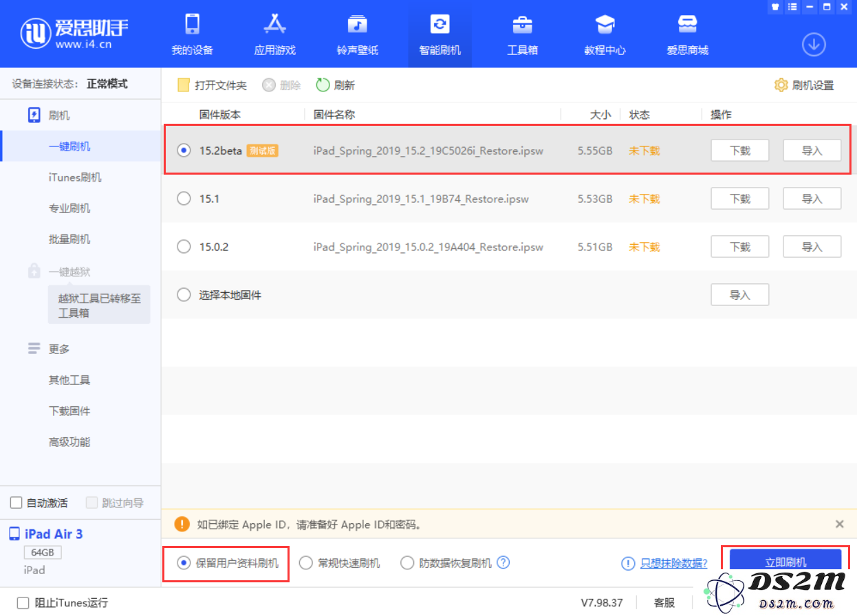Open the 应用游戏 tab
The height and width of the screenshot is (616, 857).
[x=274, y=34]
